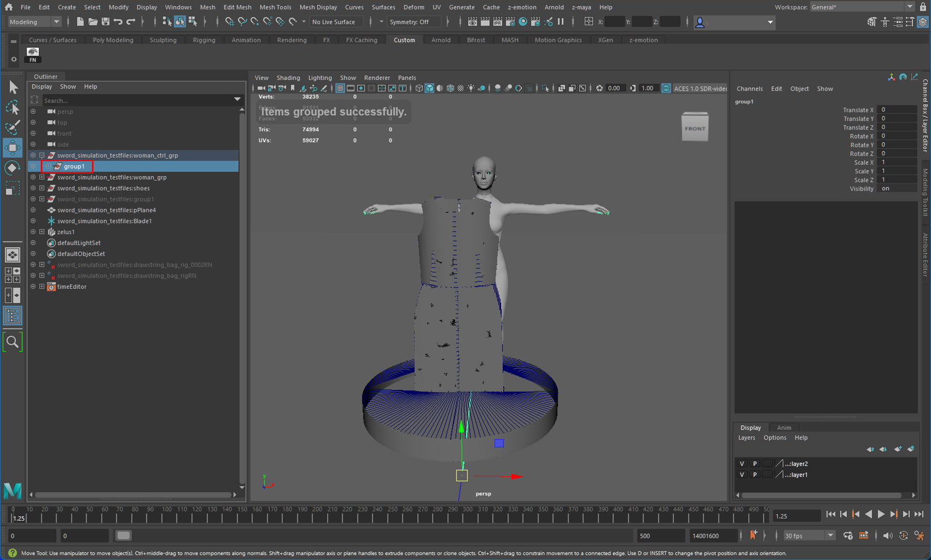Click the Maya home icon

(8, 7)
